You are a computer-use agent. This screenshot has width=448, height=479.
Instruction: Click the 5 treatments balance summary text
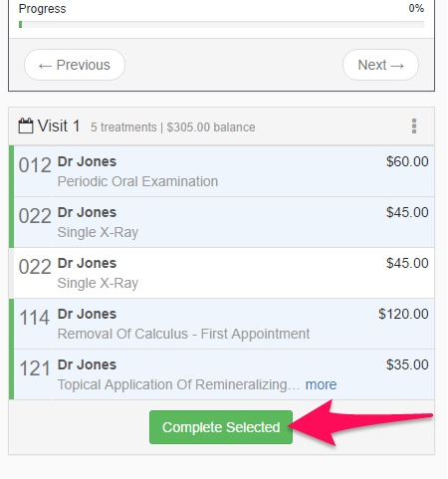click(x=173, y=127)
